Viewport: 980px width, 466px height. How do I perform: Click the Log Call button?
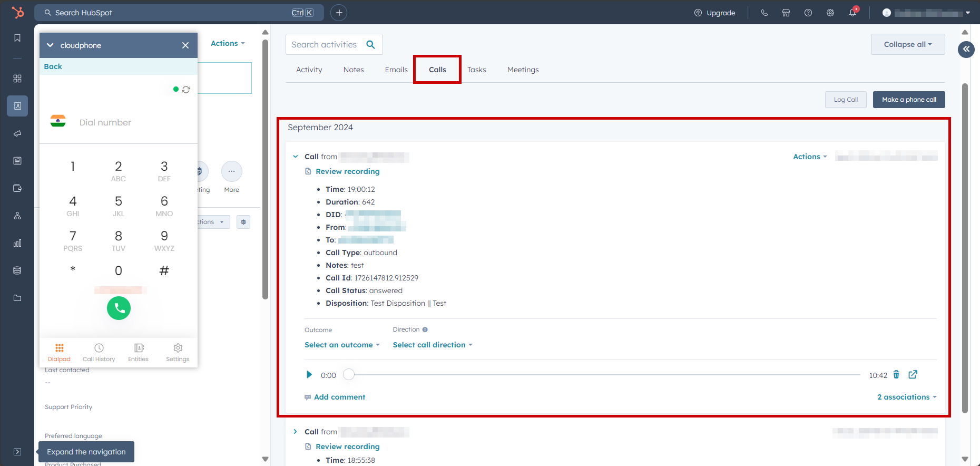pyautogui.click(x=846, y=100)
